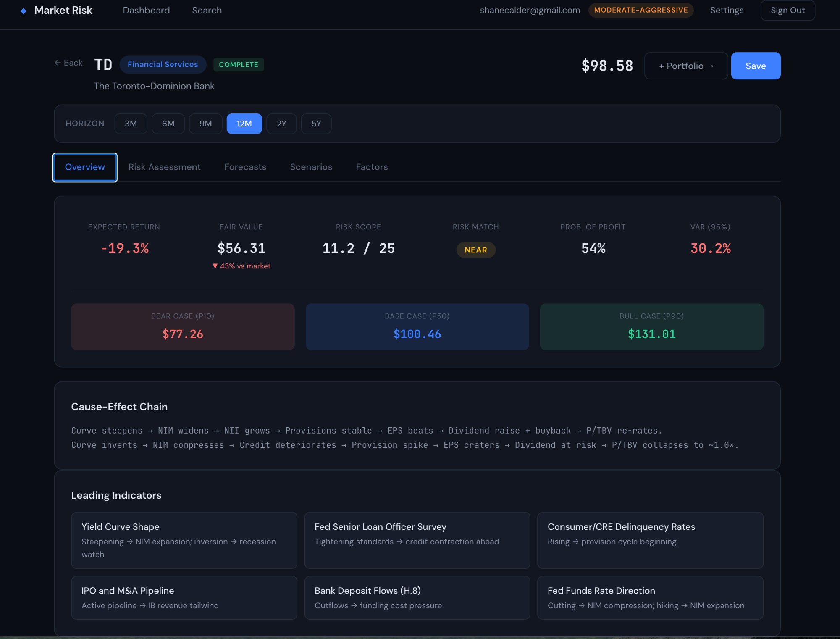The width and height of the screenshot is (840, 639).
Task: Open the Search page
Action: [x=207, y=10]
